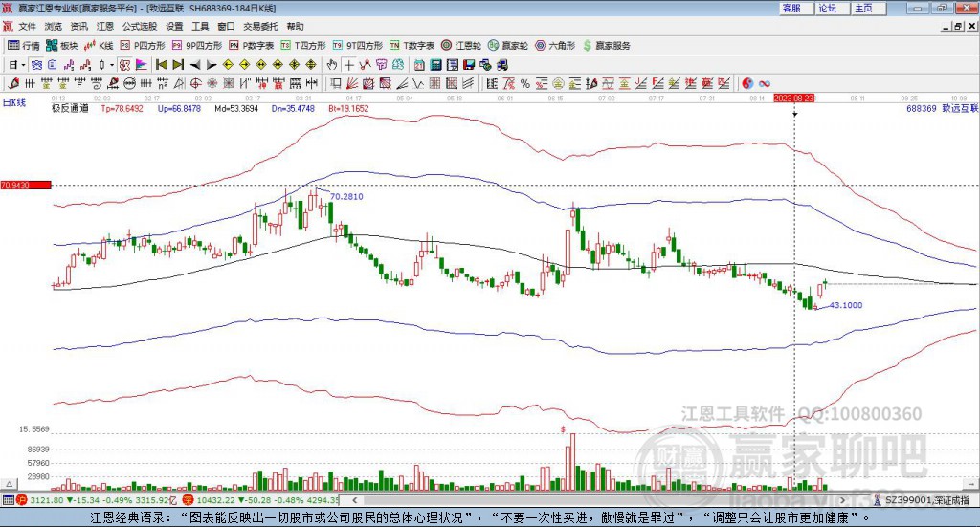
Task: Switch to K线 candlestick chart
Action: tap(99, 46)
